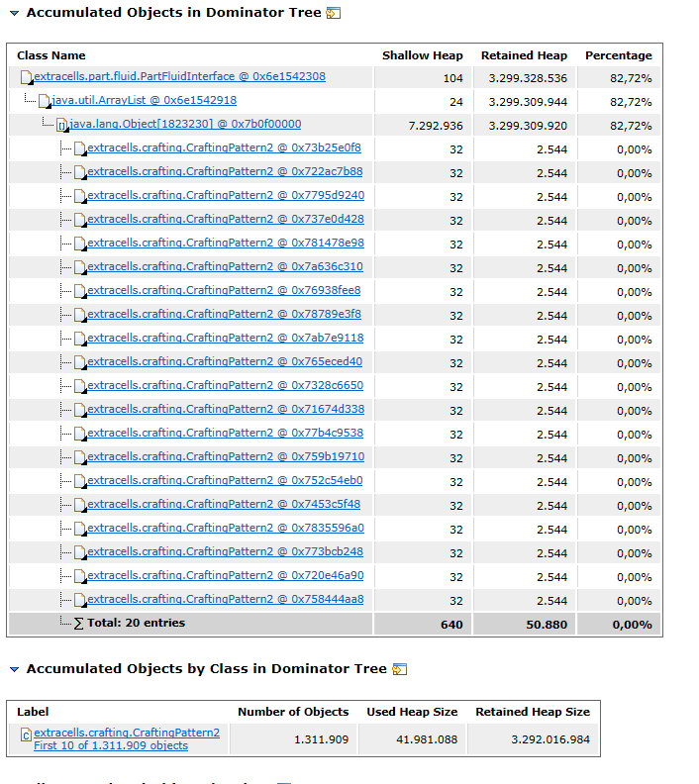This screenshot has height=784, width=699.
Task: Open the java.util.ArrayList @ 0x6e1542918 link
Action: tap(144, 100)
